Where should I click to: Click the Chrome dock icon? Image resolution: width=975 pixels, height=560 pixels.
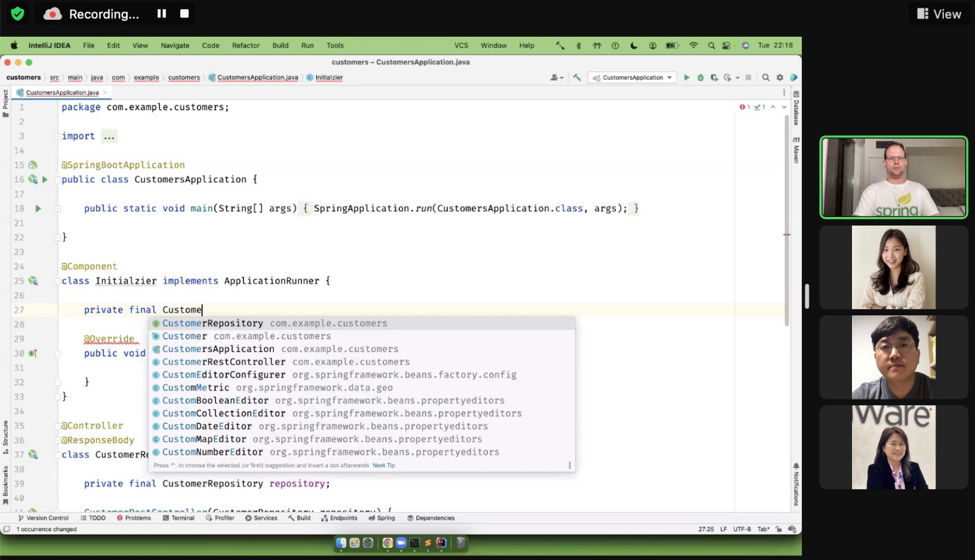tap(387, 543)
